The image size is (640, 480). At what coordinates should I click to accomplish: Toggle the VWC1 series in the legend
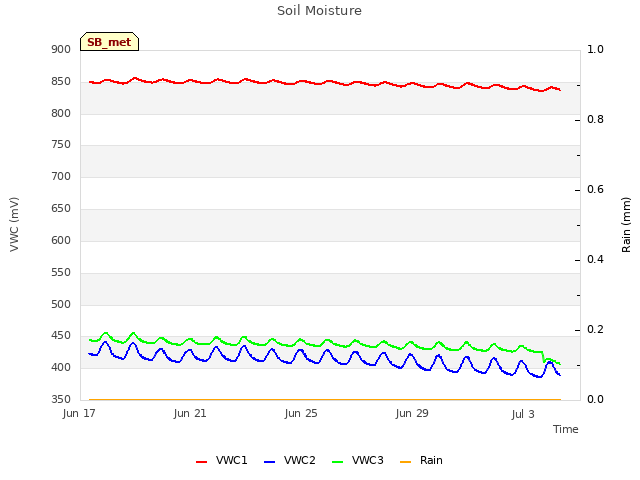click(x=222, y=460)
